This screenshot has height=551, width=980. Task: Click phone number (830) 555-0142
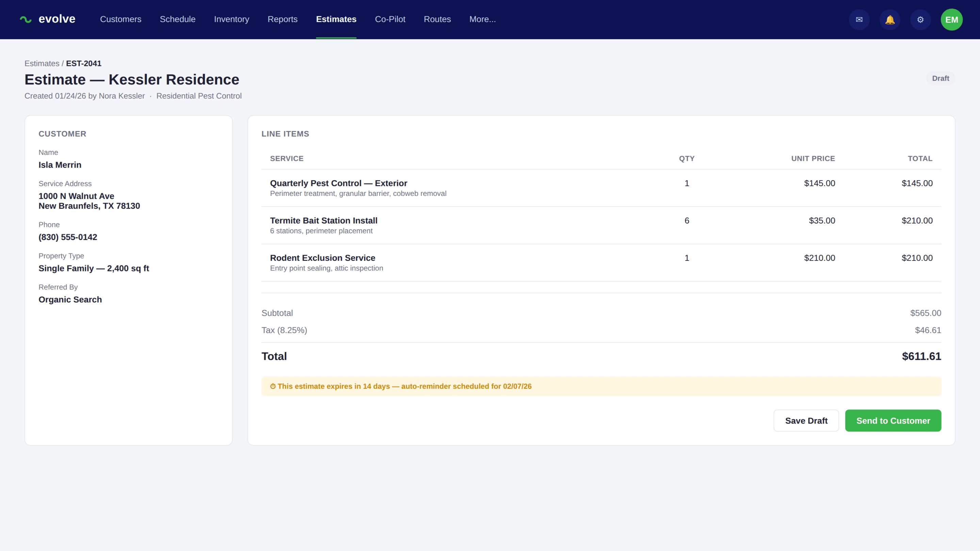(68, 237)
